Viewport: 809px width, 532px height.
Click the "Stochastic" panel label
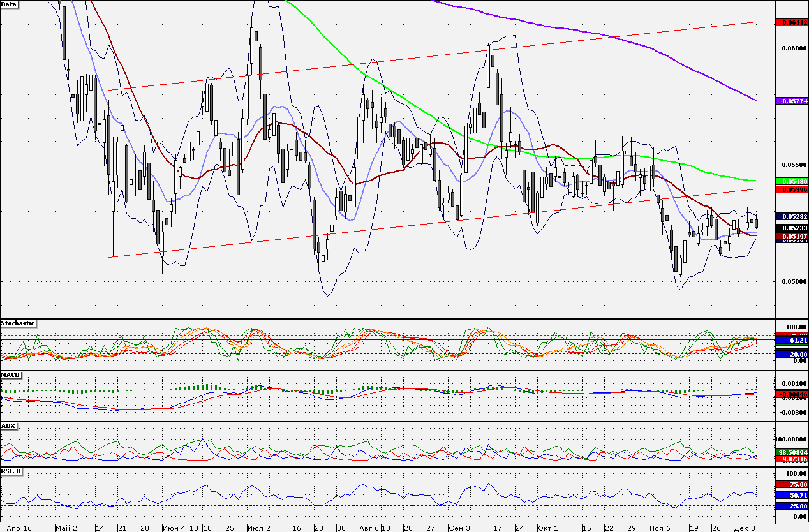pyautogui.click(x=19, y=323)
